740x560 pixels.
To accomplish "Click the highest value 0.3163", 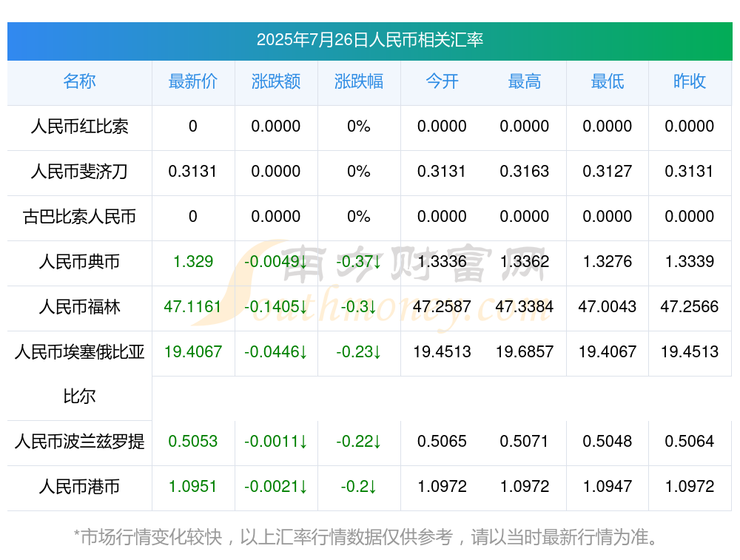I will (x=525, y=172).
